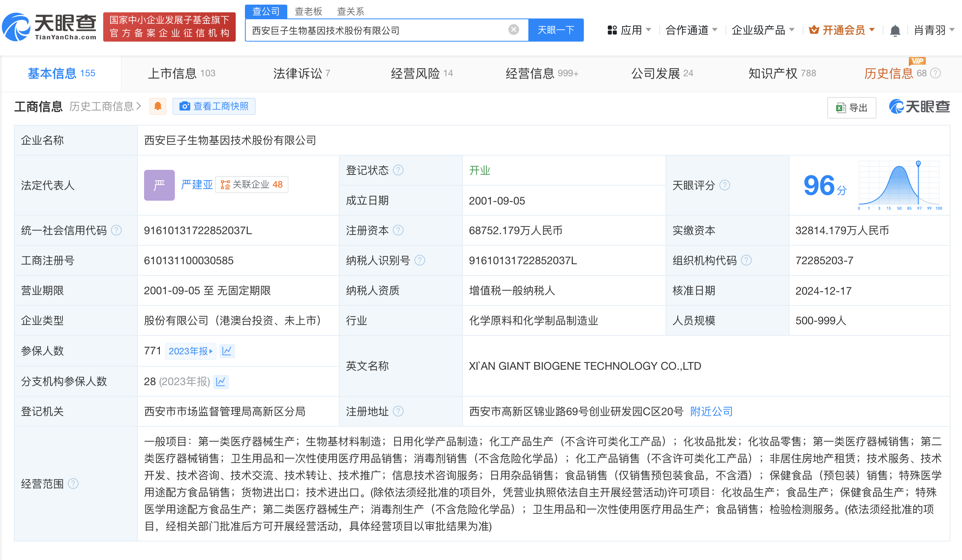Image resolution: width=962 pixels, height=560 pixels.
Task: Click the 68752.179万人民币 registered capital value
Action: (x=516, y=230)
